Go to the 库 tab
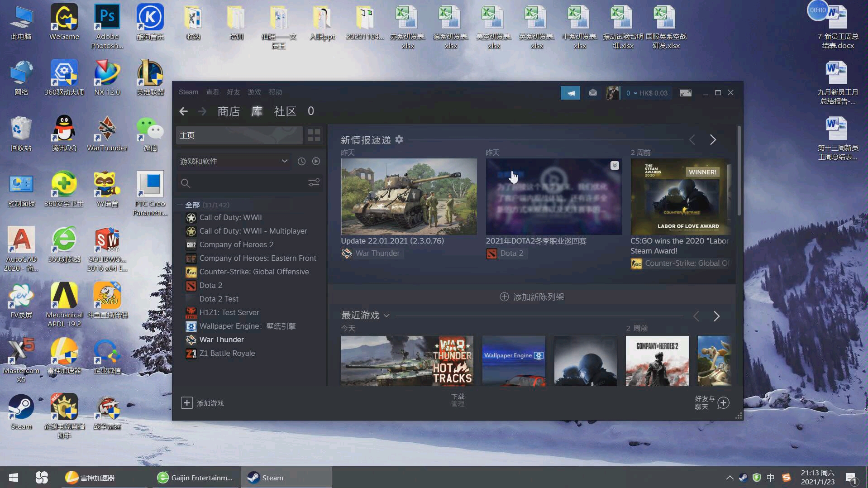 (x=257, y=111)
